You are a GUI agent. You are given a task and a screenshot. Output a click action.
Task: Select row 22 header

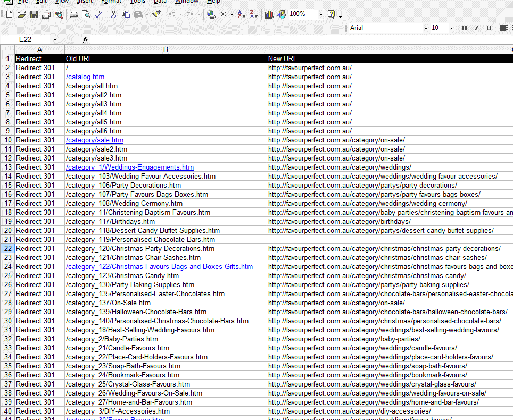(x=7, y=249)
